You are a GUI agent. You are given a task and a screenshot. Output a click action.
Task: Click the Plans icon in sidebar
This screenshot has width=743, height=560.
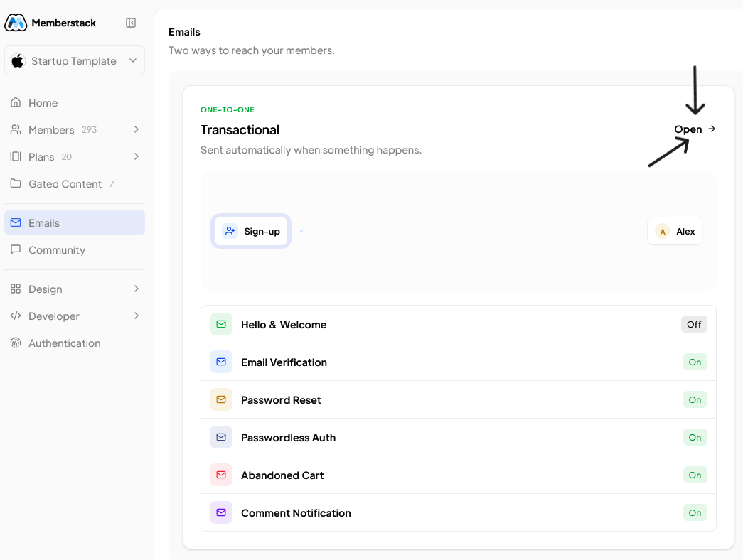pyautogui.click(x=16, y=156)
